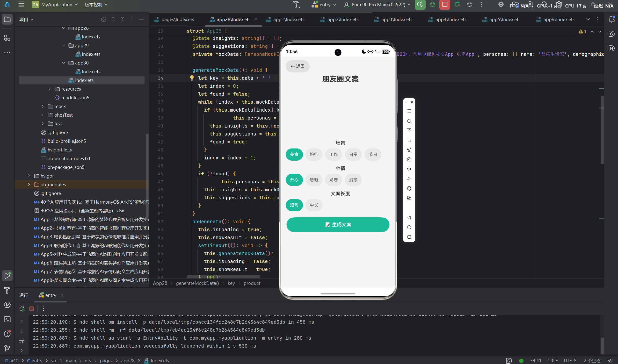Select 日常 scene chip in emulator

pyautogui.click(x=353, y=154)
